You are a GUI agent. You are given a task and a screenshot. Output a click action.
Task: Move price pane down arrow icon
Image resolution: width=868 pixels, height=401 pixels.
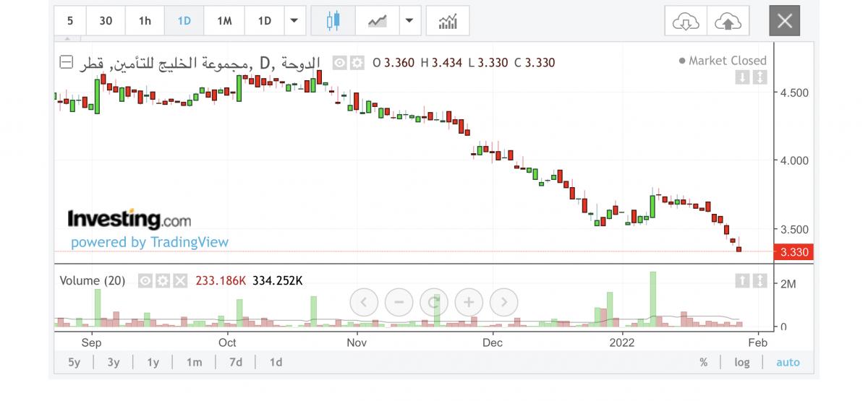coord(742,77)
